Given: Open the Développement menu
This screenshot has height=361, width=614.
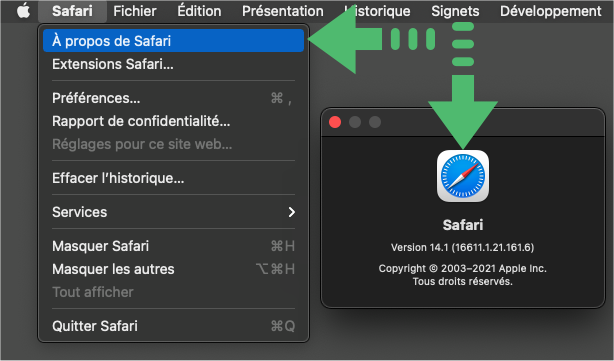Looking at the screenshot, I should pyautogui.click(x=551, y=11).
